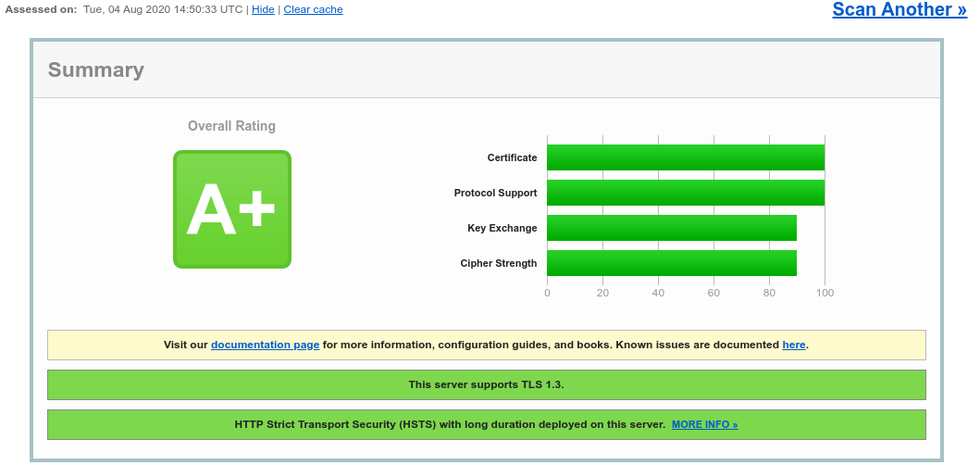Click the A+ overall rating badge
Viewport: 980px width, 465px height.
tap(232, 209)
